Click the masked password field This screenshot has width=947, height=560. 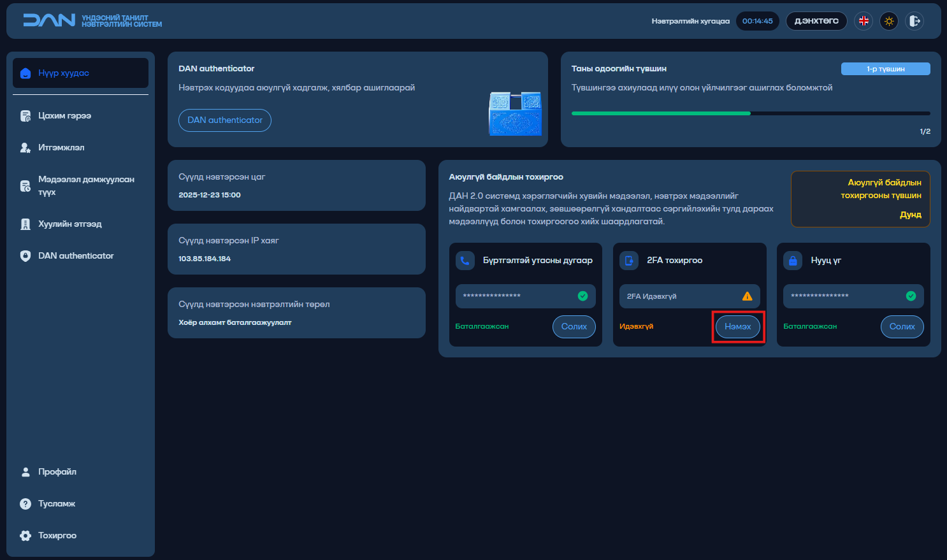[854, 296]
